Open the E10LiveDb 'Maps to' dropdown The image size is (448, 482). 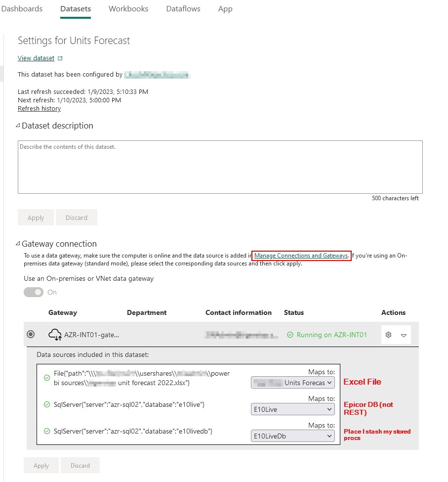(293, 436)
